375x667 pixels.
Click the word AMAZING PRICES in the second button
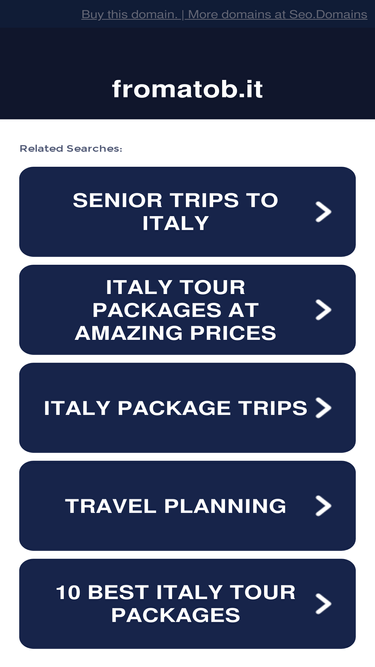tap(176, 333)
